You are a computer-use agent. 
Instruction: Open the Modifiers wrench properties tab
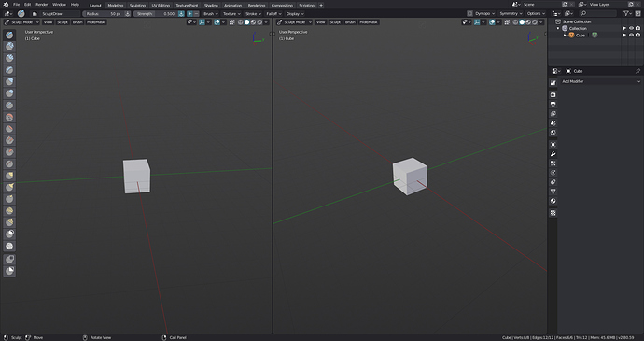point(553,154)
